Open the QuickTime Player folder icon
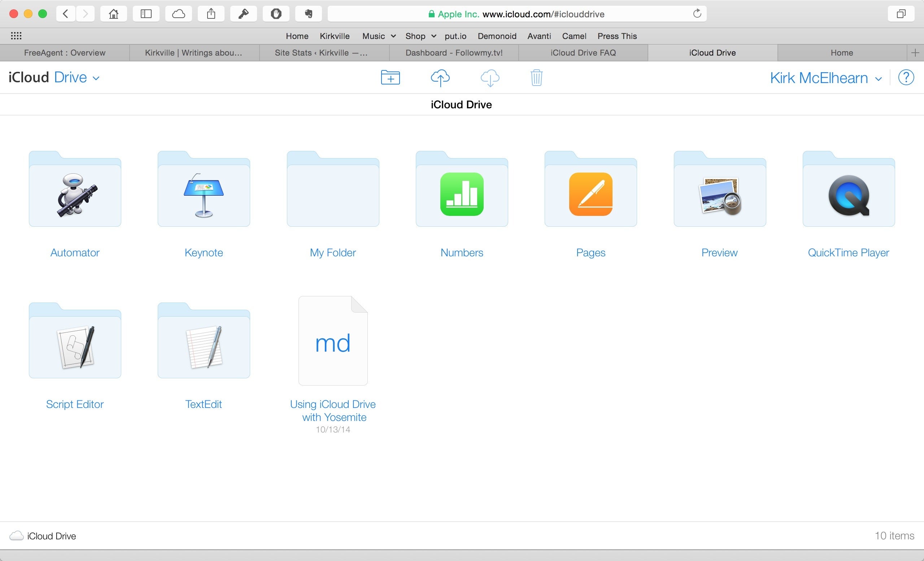This screenshot has width=924, height=561. click(x=849, y=189)
